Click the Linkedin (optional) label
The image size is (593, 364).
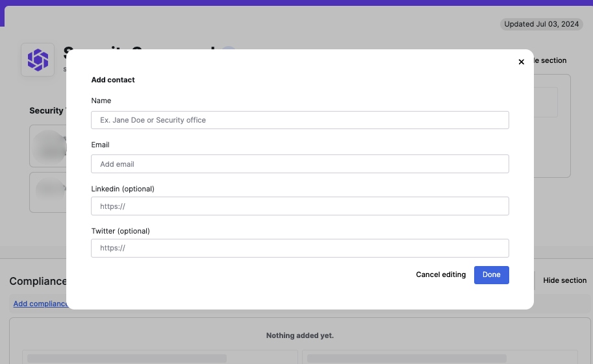pyautogui.click(x=123, y=189)
